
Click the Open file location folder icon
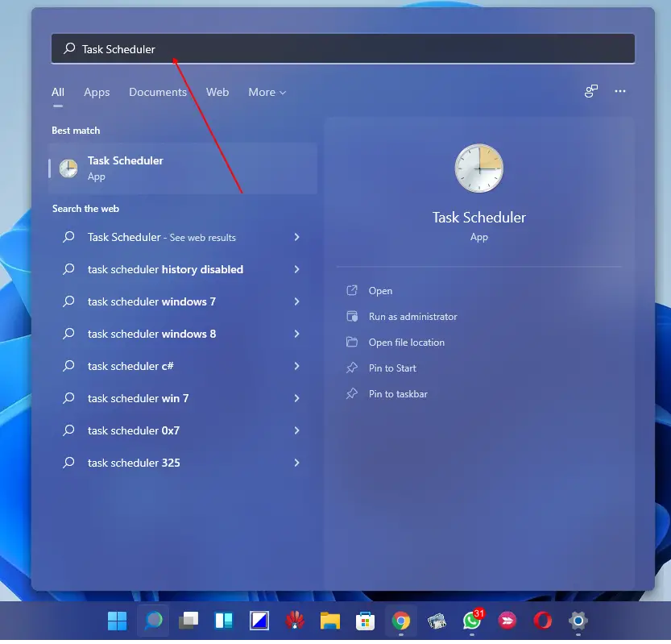click(352, 342)
